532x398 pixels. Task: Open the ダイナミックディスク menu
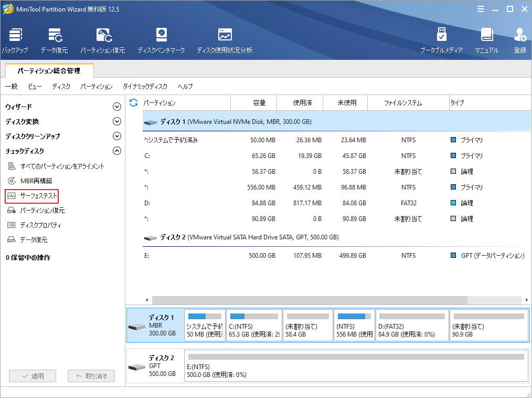point(145,86)
